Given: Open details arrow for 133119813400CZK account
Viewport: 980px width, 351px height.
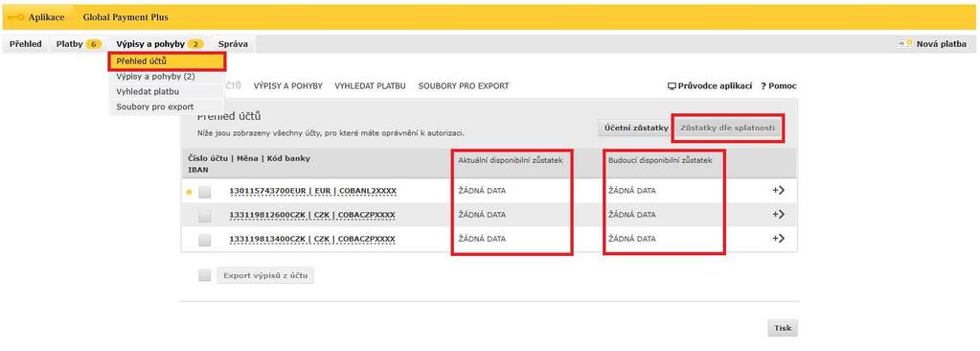Looking at the screenshot, I should [x=778, y=239].
